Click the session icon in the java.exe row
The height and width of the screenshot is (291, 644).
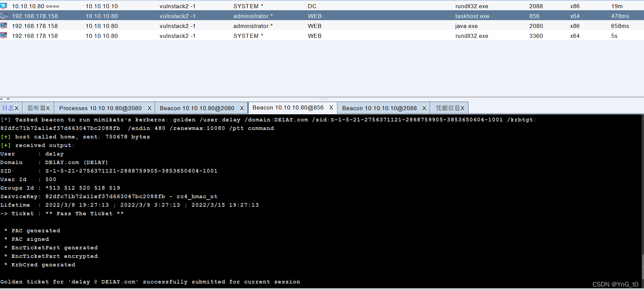[3, 26]
